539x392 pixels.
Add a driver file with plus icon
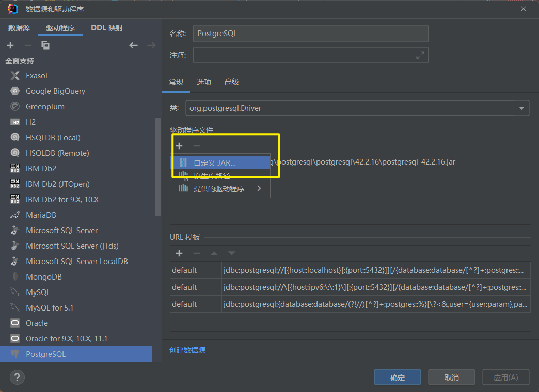click(x=179, y=146)
